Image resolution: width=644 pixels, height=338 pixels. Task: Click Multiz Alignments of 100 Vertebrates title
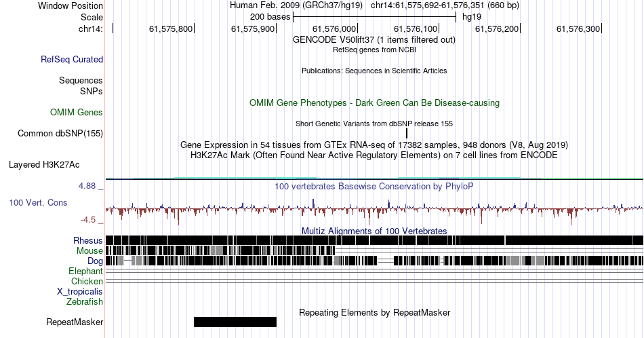[x=374, y=231]
